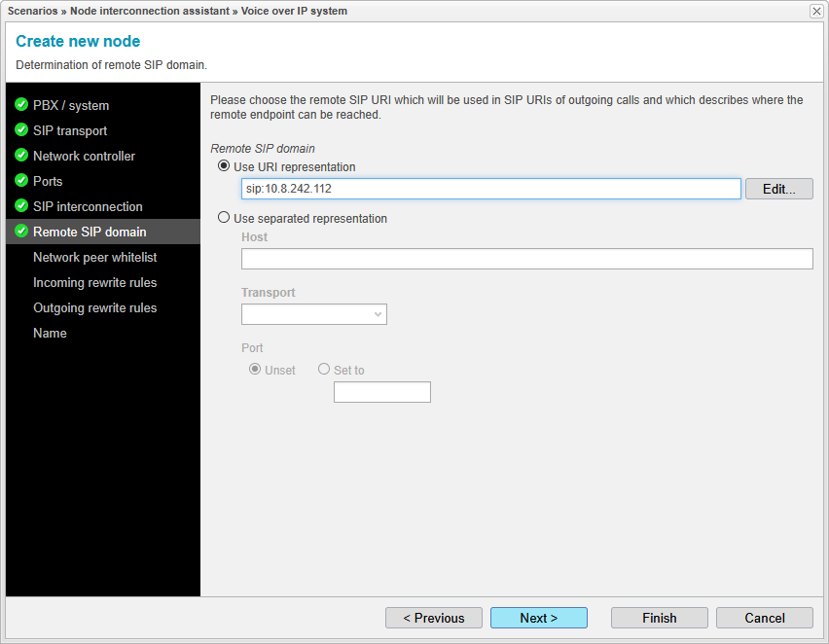Viewport: 829px width, 644px height.
Task: Click inside the sip:10.8.242.112 URI field
Action: 487,189
